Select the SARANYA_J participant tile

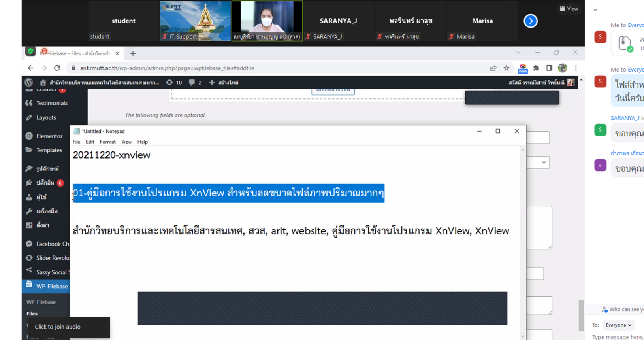click(x=339, y=21)
